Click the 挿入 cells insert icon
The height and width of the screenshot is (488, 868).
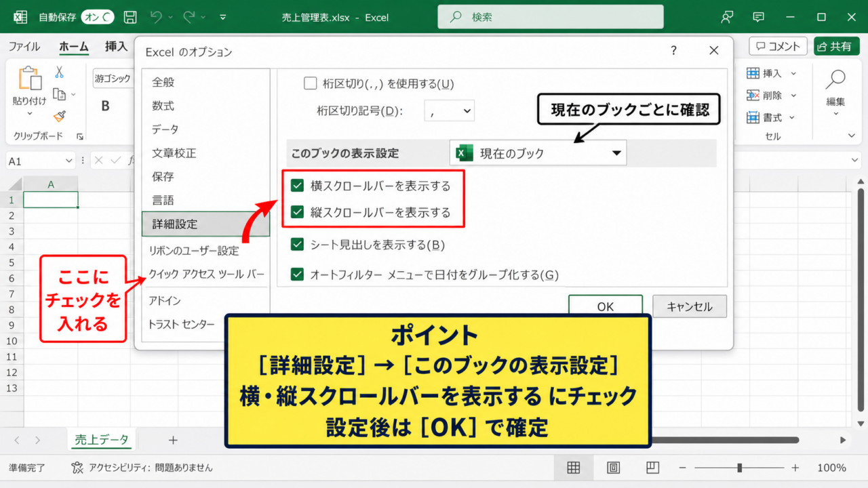point(753,73)
